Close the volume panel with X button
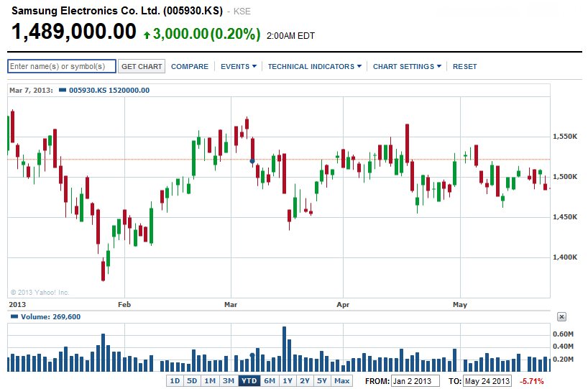This screenshot has height=389, width=588. 561,316
